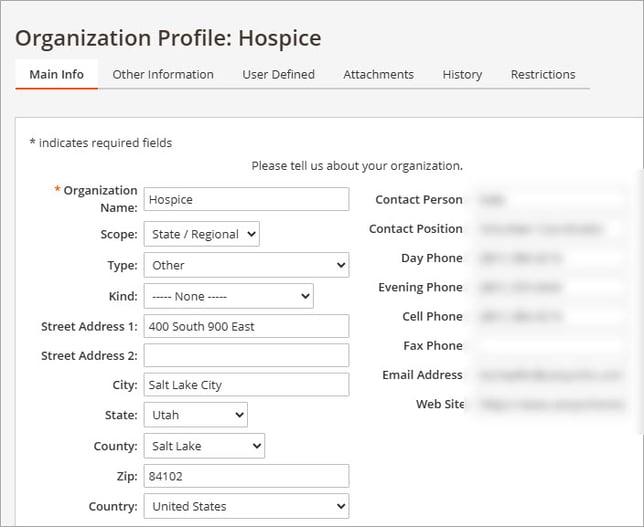
Task: Click the 'Organization Profile: Hospice' heading
Action: coord(168,38)
